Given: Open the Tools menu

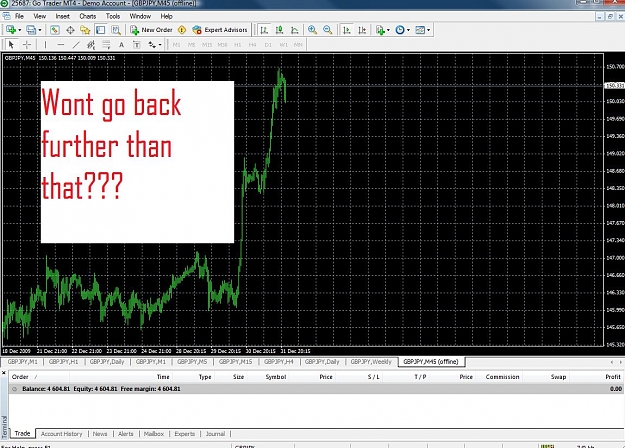Looking at the screenshot, I should pyautogui.click(x=113, y=16).
